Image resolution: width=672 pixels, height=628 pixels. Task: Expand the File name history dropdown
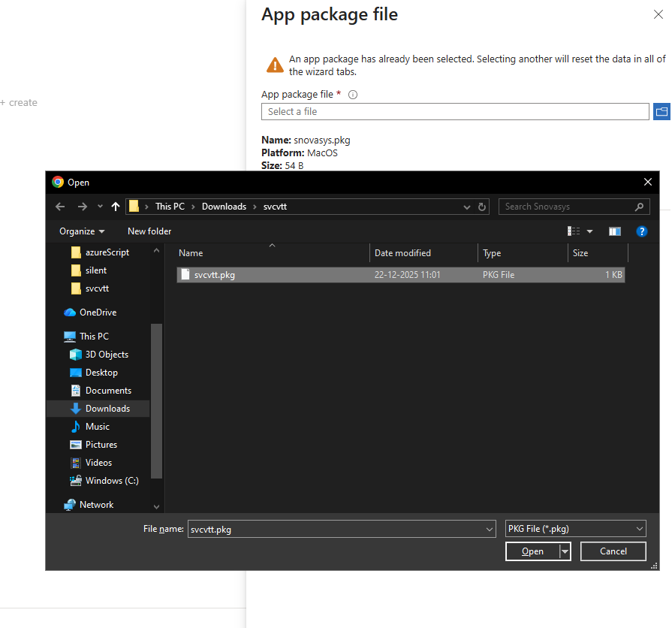[490, 529]
